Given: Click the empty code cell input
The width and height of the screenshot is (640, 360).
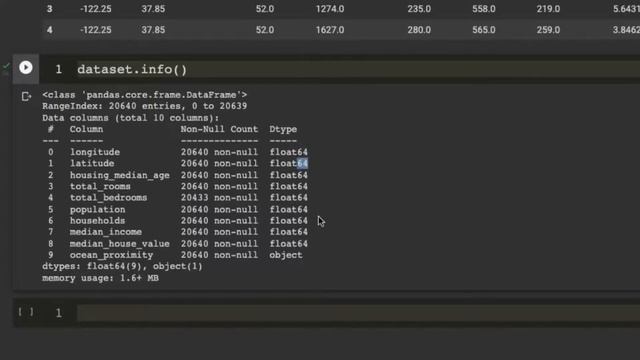Looking at the screenshot, I should pos(358,313).
